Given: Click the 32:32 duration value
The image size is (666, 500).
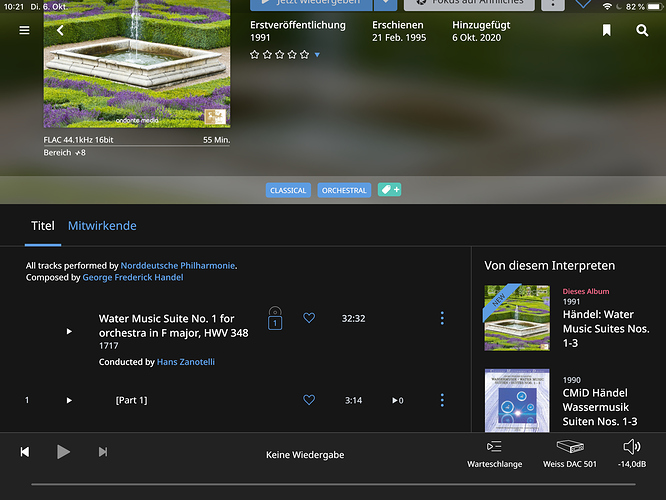Looking at the screenshot, I should 353,319.
